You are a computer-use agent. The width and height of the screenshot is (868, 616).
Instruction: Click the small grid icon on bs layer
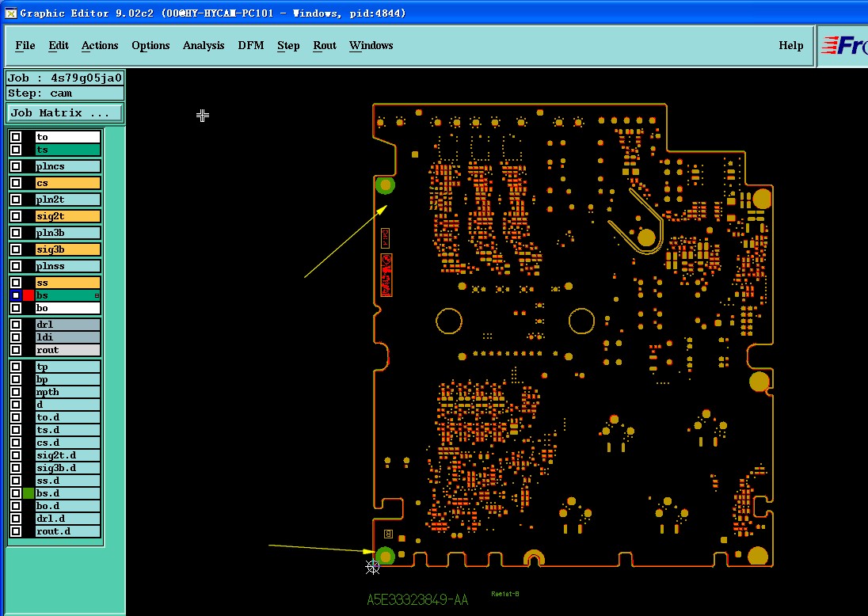pos(97,296)
